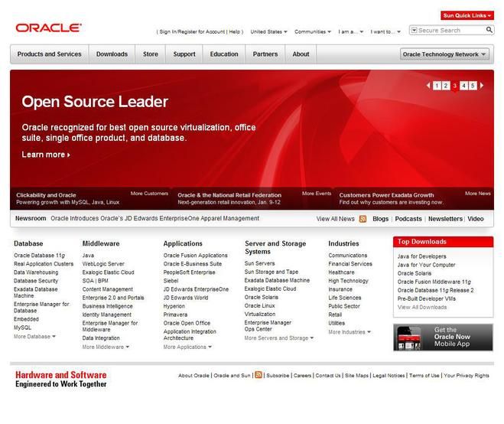
Task: Click inside the Secure Search field
Action: point(450,31)
